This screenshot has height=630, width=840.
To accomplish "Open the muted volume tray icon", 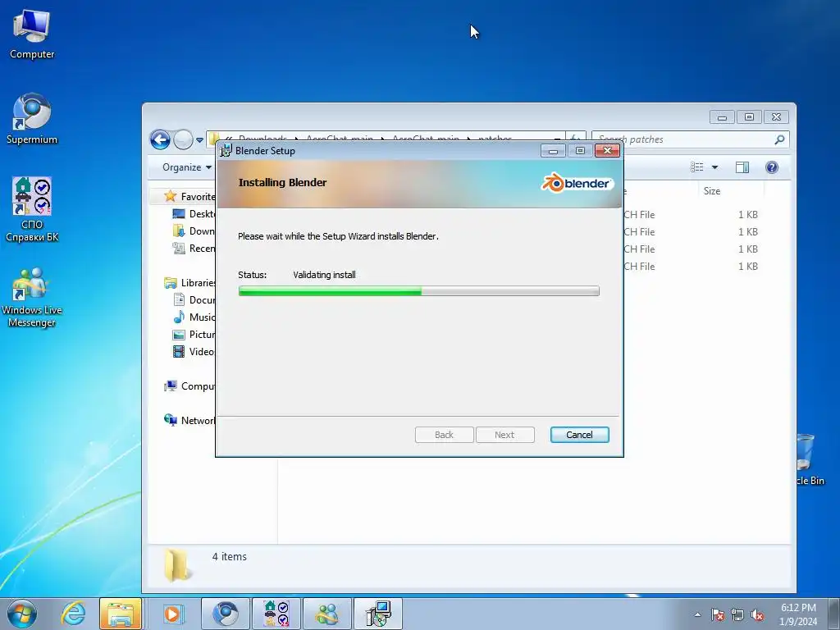I will [x=757, y=615].
